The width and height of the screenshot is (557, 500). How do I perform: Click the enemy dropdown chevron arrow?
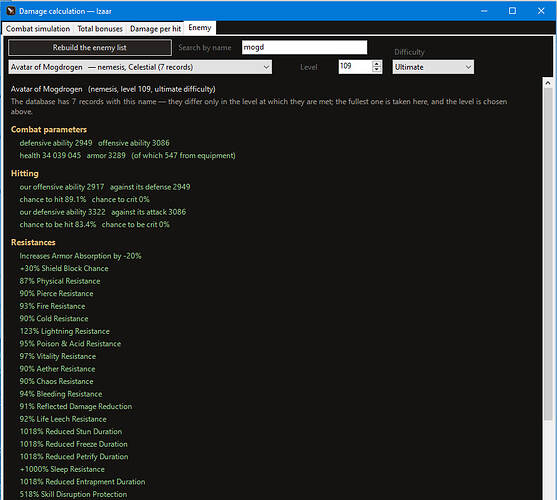pos(266,67)
